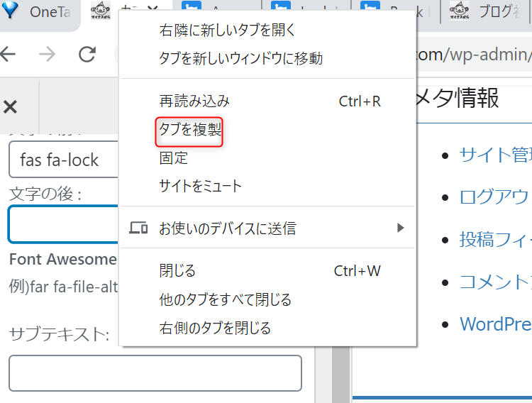Click the vertical scrollbar track
The image size is (532, 403).
pos(340,375)
